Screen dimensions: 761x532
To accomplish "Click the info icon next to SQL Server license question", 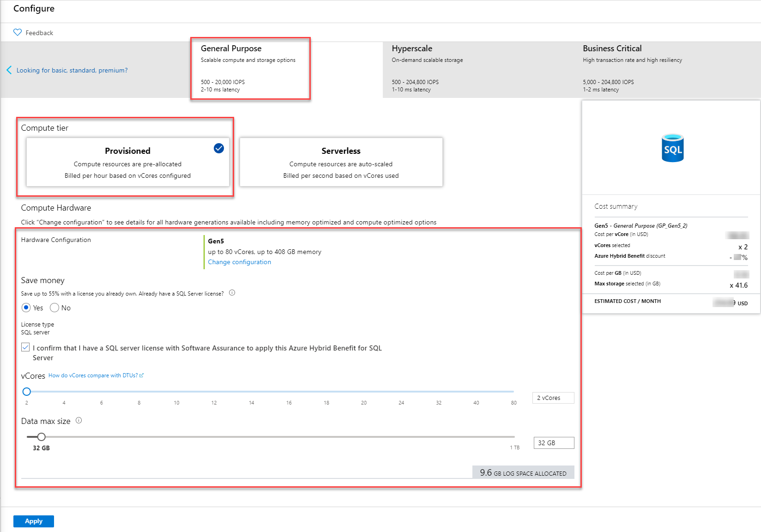I will (x=232, y=293).
